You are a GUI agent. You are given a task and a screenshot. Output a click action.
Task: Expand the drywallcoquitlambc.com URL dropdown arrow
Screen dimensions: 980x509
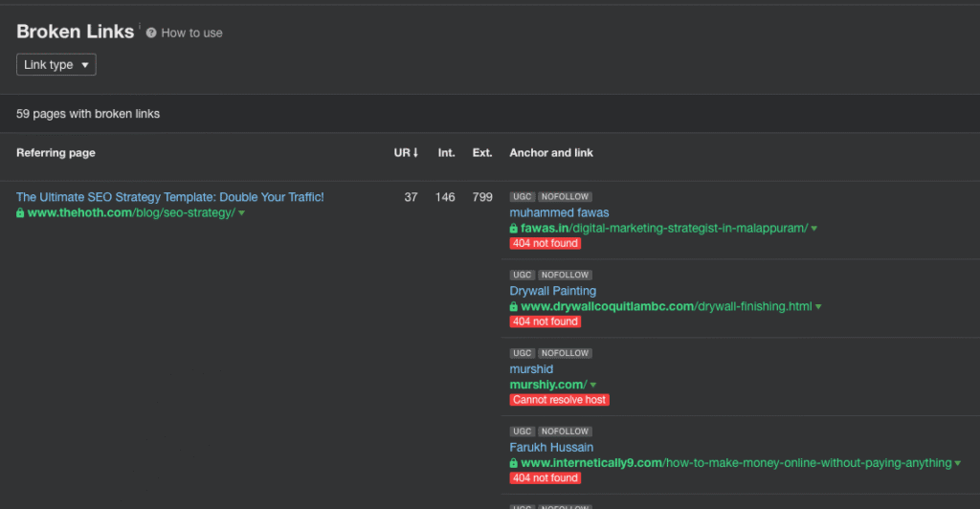coord(818,307)
